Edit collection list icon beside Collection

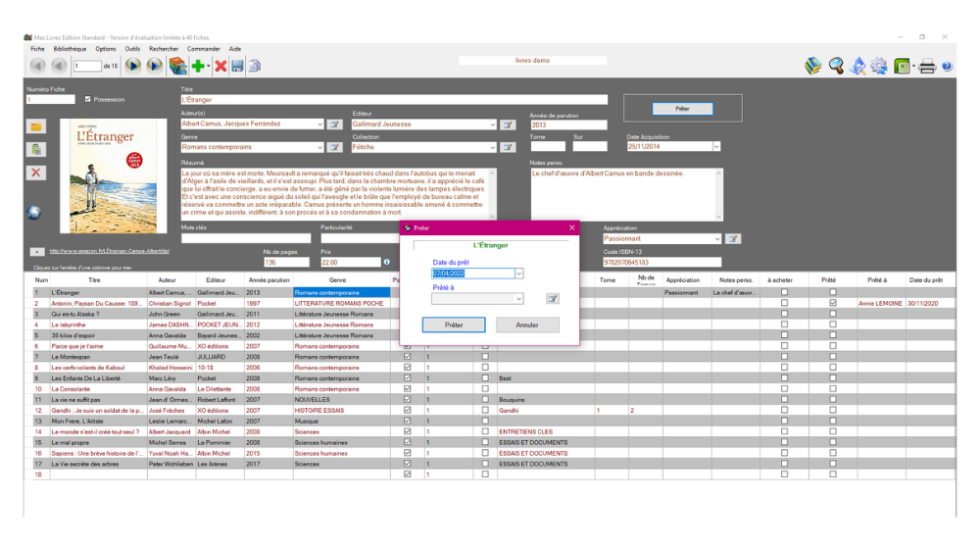(x=508, y=148)
